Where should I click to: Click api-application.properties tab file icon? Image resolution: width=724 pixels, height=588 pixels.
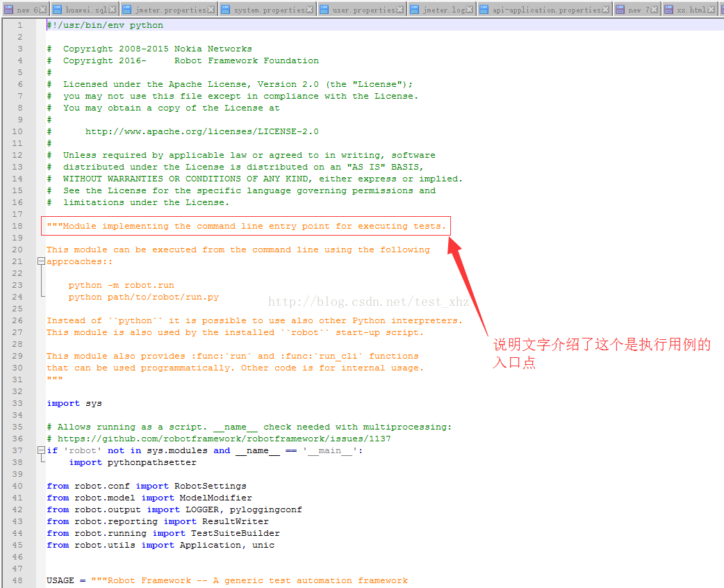tap(484, 10)
